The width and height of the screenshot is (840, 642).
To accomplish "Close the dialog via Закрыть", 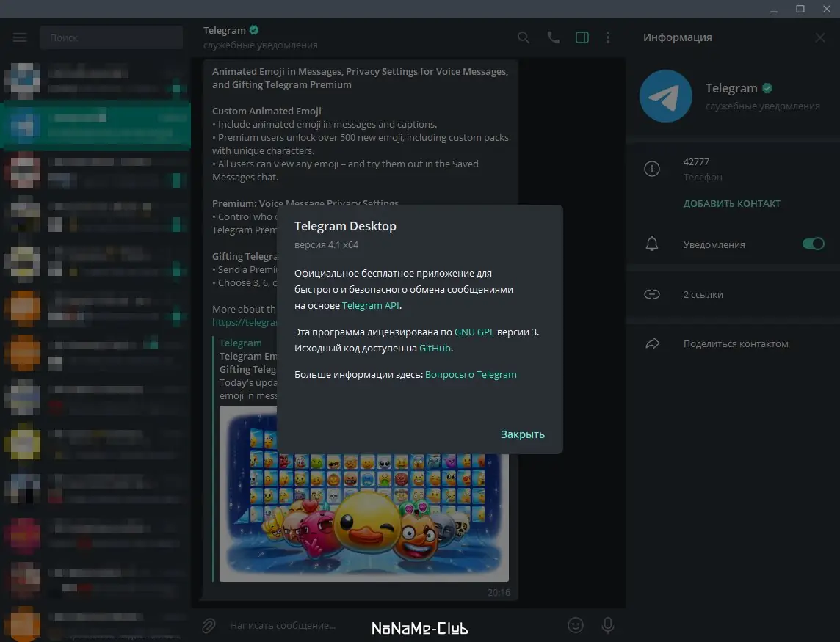I will click(522, 434).
